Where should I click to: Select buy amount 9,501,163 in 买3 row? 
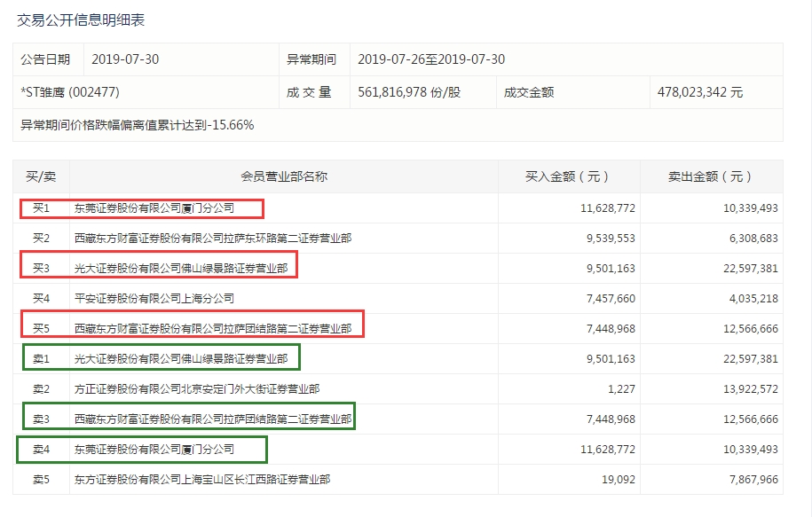pos(611,268)
